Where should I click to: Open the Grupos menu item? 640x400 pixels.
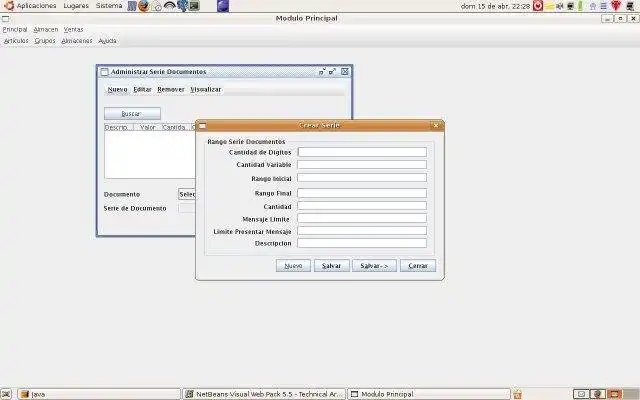point(45,41)
